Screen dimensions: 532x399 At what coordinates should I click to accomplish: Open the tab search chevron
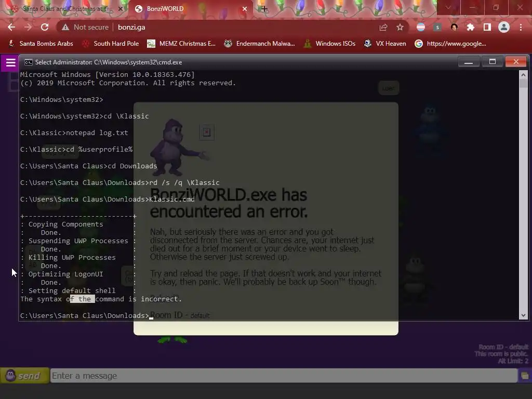pyautogui.click(x=448, y=7)
